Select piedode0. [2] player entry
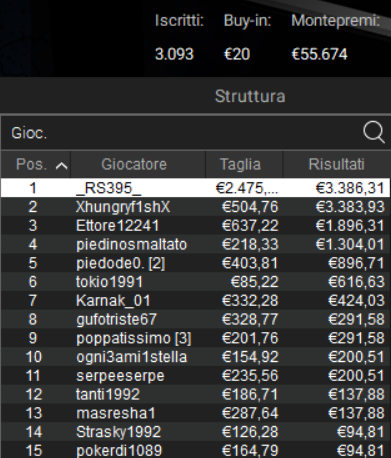 pyautogui.click(x=195, y=263)
